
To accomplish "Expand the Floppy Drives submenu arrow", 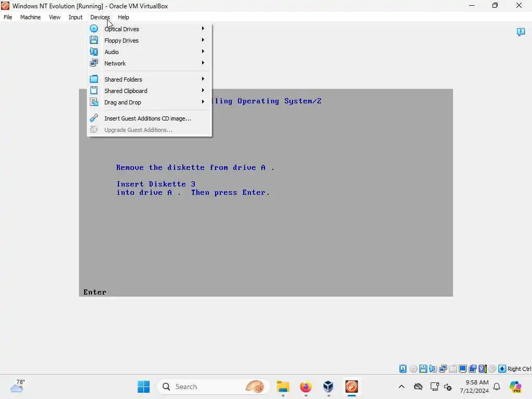I will click(x=203, y=40).
